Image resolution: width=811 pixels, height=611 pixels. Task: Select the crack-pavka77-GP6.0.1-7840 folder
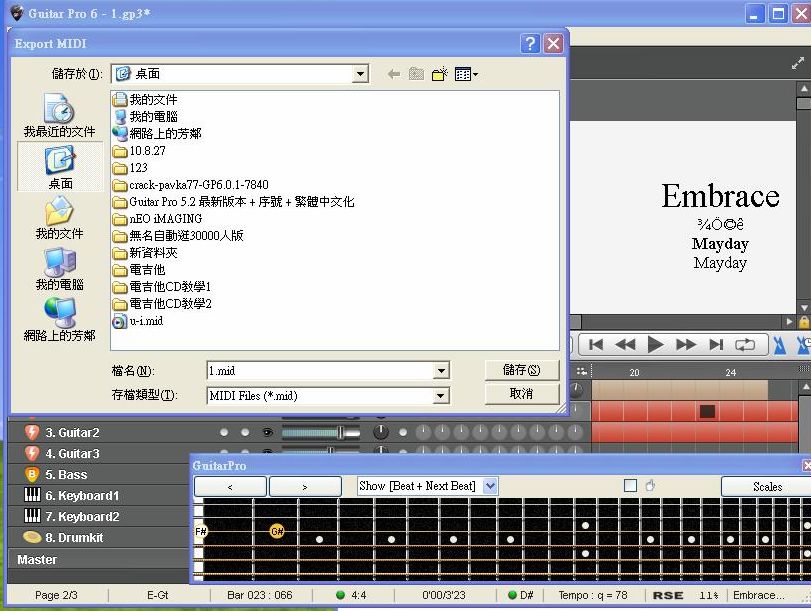(191, 185)
